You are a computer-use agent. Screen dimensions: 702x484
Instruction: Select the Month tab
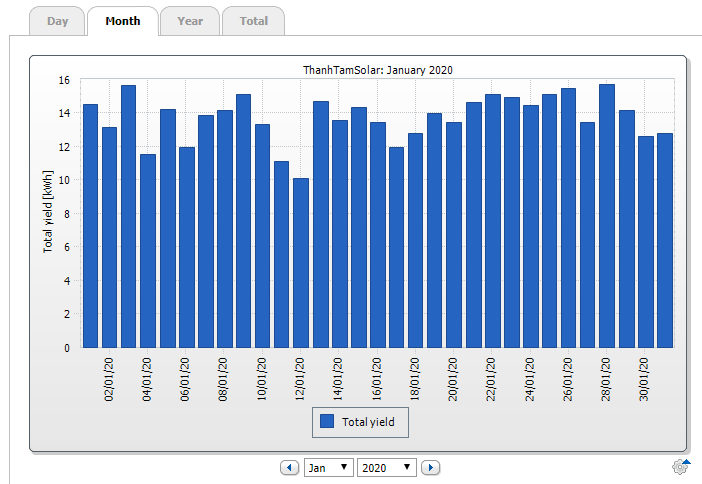click(x=122, y=21)
